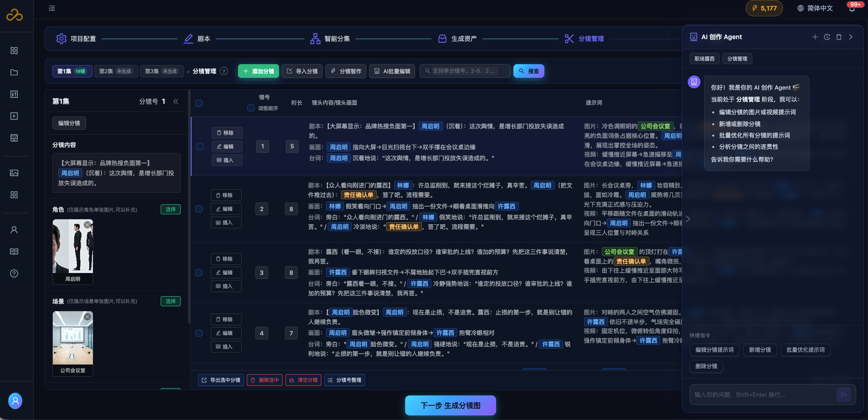The height and width of the screenshot is (420, 868).
Task: Click the chevron on AI Agent panel's left edge
Action: pos(688,219)
